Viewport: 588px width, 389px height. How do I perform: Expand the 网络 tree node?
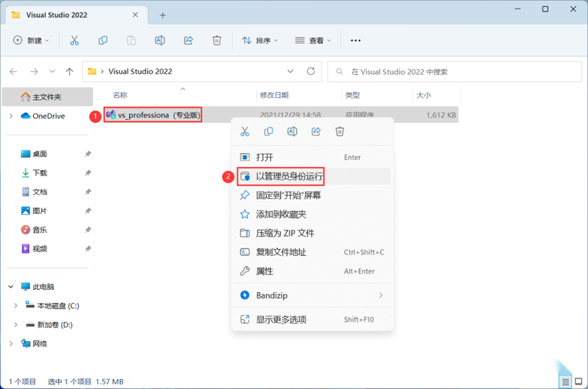(x=11, y=343)
